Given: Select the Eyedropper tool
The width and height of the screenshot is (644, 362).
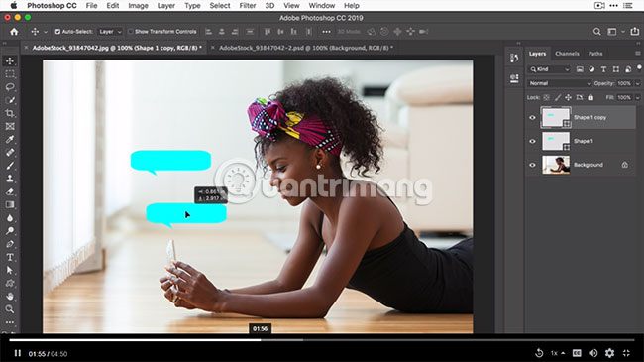Looking at the screenshot, I should [10, 140].
